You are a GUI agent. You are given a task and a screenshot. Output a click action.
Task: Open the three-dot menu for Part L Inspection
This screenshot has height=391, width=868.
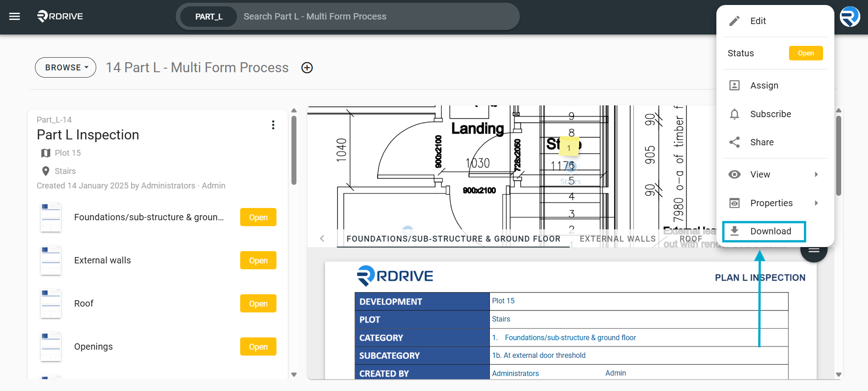273,125
